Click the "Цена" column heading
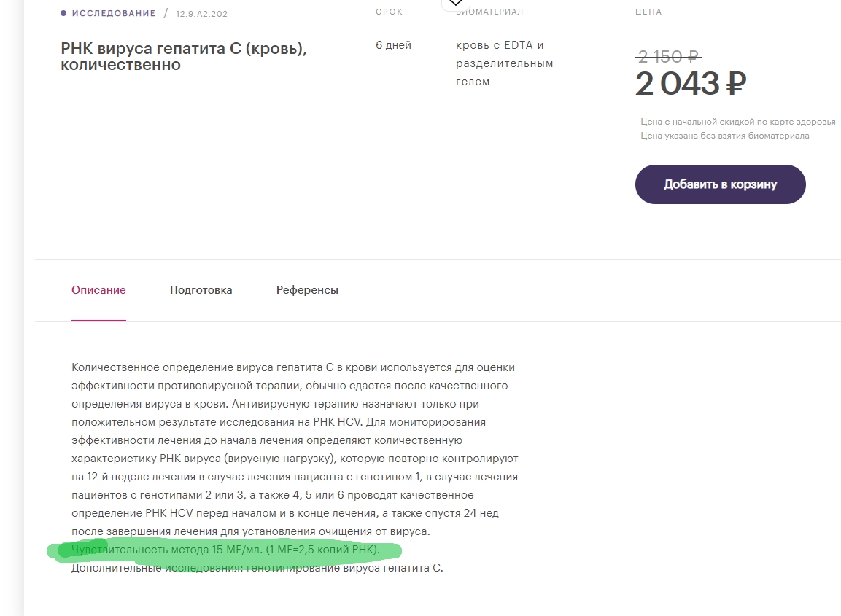Viewport: 841px width, 616px height. (x=648, y=12)
